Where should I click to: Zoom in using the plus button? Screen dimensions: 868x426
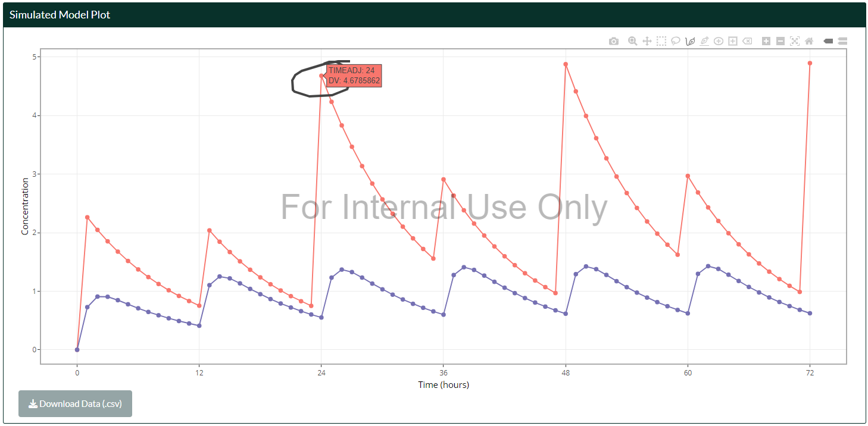coord(766,41)
